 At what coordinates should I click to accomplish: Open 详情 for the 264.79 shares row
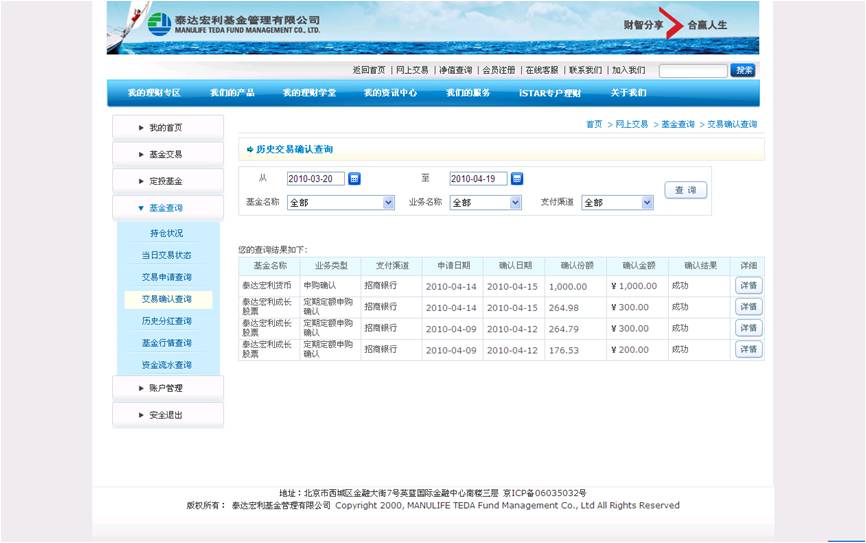[x=748, y=328]
